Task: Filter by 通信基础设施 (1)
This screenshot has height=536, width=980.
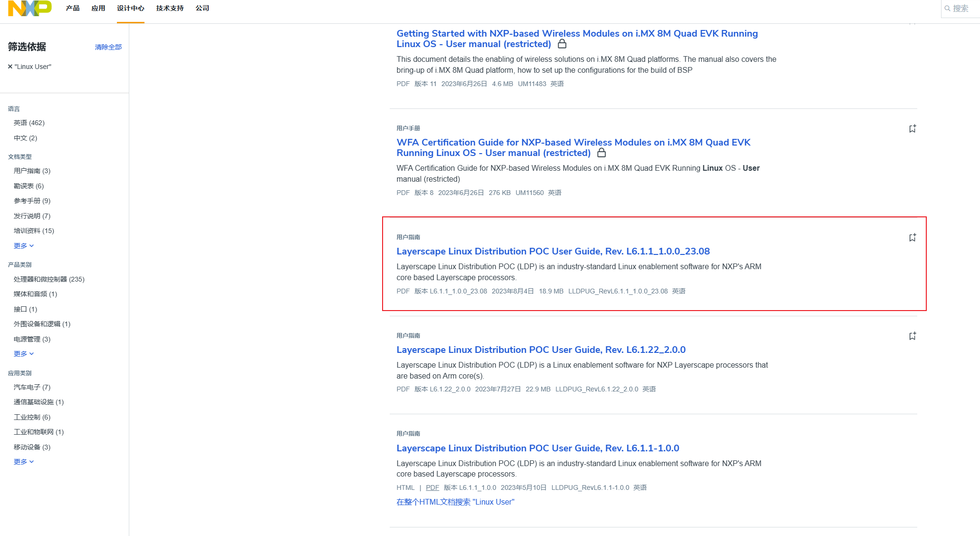Action: (38, 402)
